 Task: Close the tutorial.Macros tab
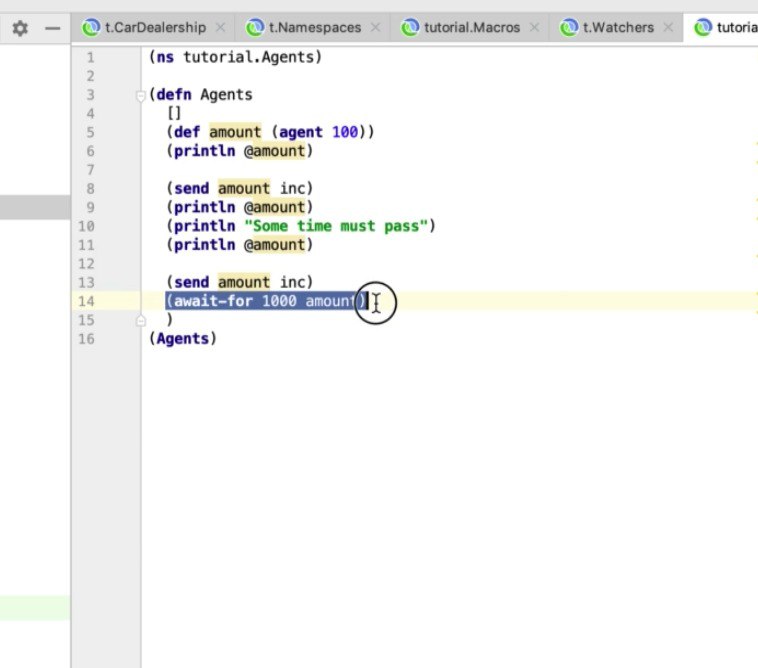(x=535, y=28)
